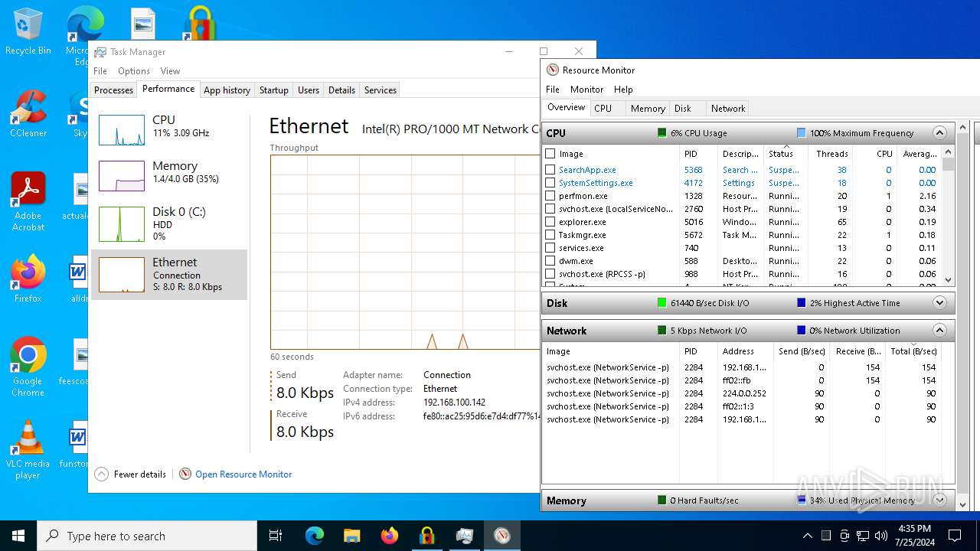Check the Taskmgr.exe process checkbox
The image size is (980, 551).
[x=550, y=235]
